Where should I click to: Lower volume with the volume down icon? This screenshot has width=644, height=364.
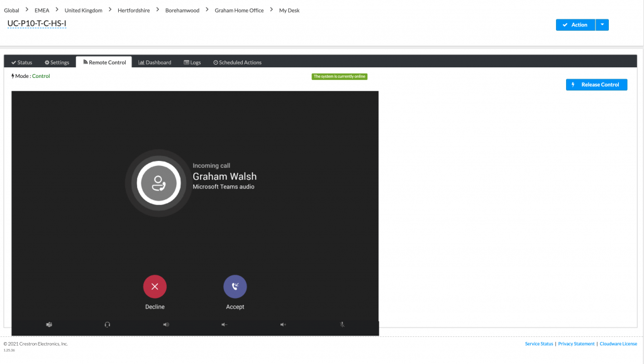point(225,324)
